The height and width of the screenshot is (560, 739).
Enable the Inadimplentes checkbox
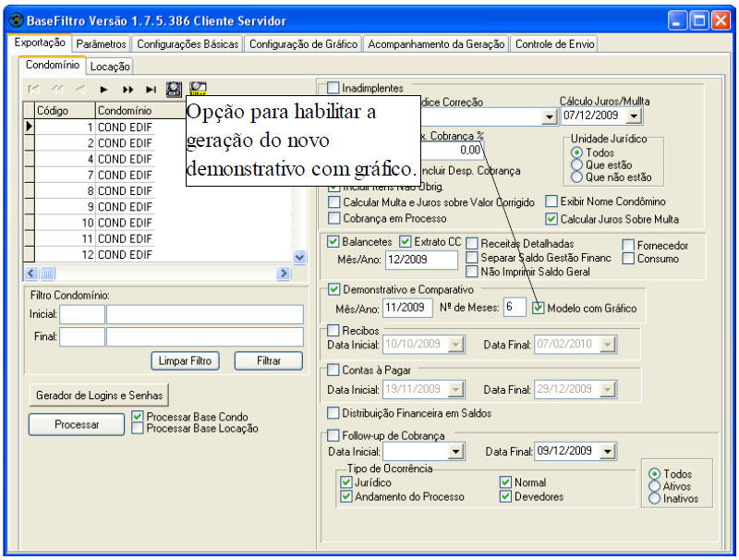click(x=333, y=88)
